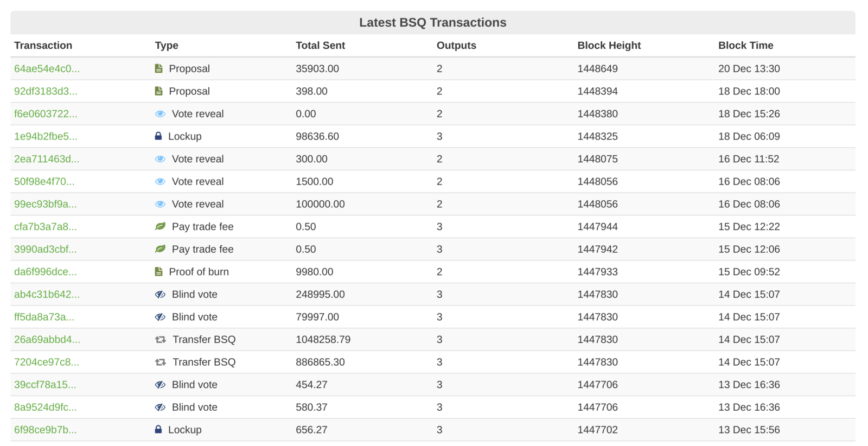868x446 pixels.
Task: Click the eye icon on f6e0603722 row
Action: (x=160, y=114)
